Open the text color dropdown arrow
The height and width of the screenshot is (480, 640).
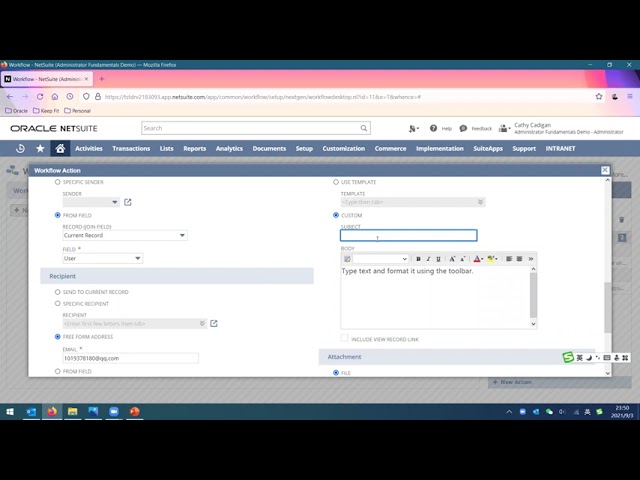pos(482,259)
